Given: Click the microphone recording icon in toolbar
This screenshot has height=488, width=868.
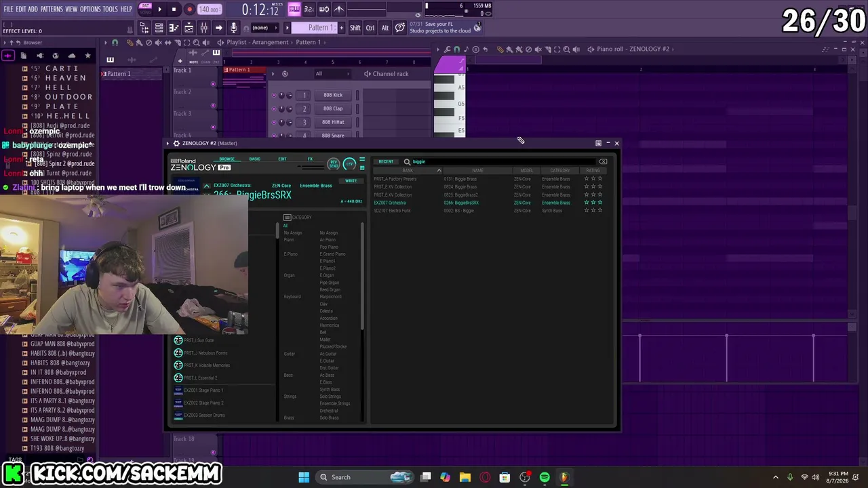Looking at the screenshot, I should pyautogui.click(x=233, y=28).
